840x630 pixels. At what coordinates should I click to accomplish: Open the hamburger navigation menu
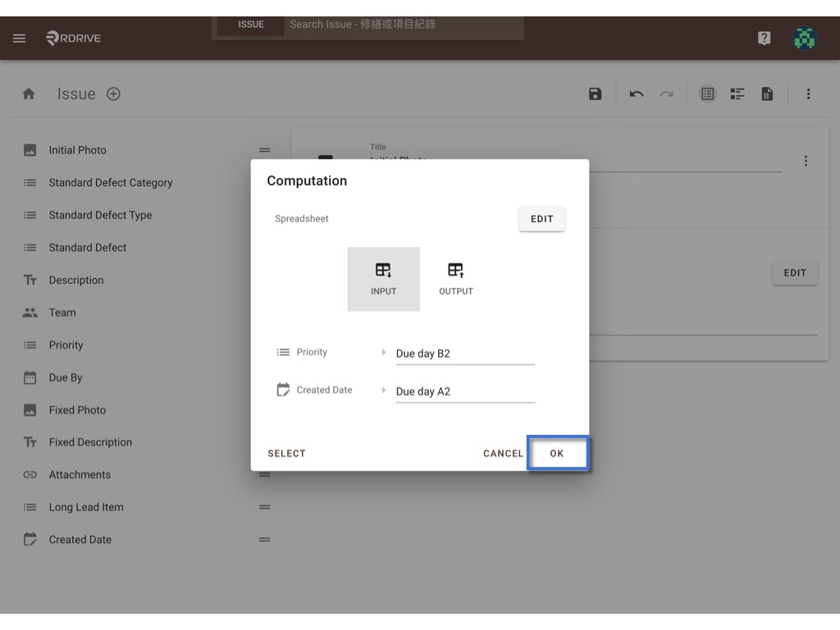click(x=20, y=38)
